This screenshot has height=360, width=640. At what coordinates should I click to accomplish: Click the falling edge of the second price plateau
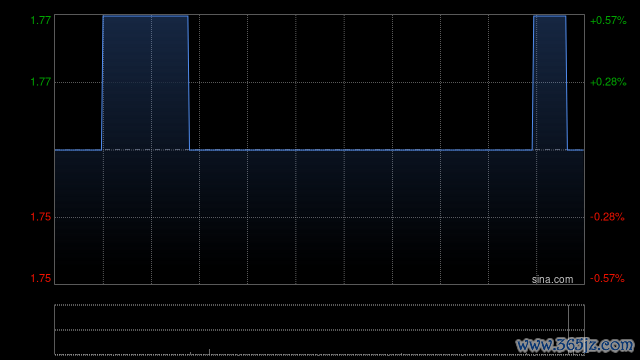[567, 83]
